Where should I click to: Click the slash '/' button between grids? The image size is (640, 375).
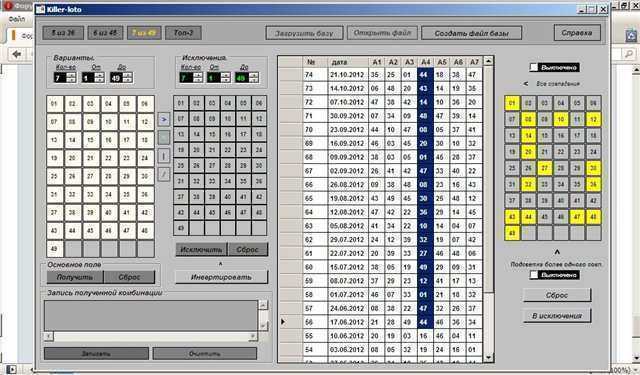point(164,175)
